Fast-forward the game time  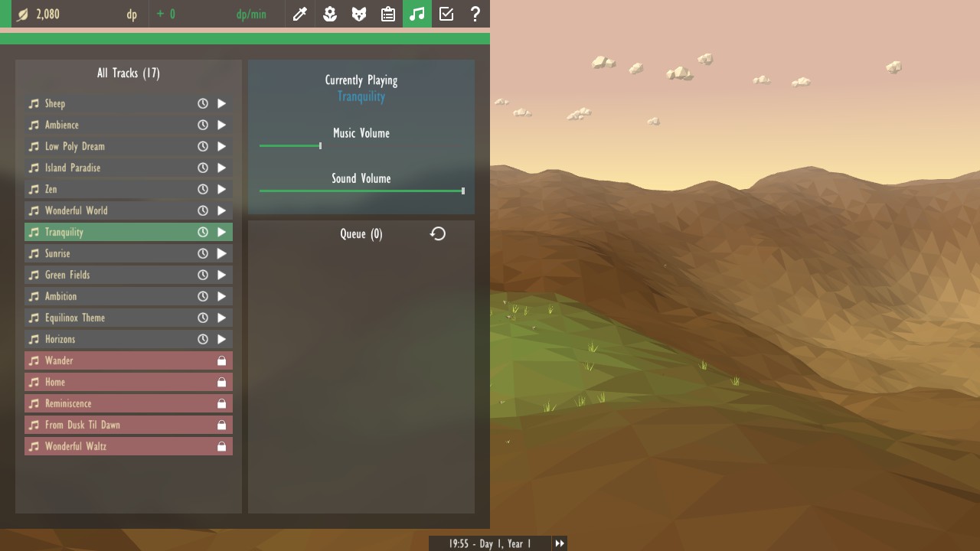pos(560,543)
